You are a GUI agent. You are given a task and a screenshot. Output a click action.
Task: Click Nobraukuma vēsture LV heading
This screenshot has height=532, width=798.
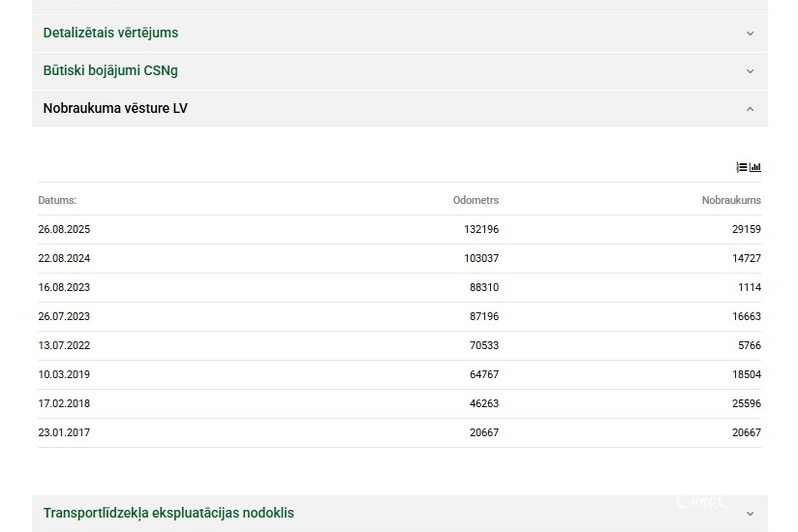coord(115,108)
